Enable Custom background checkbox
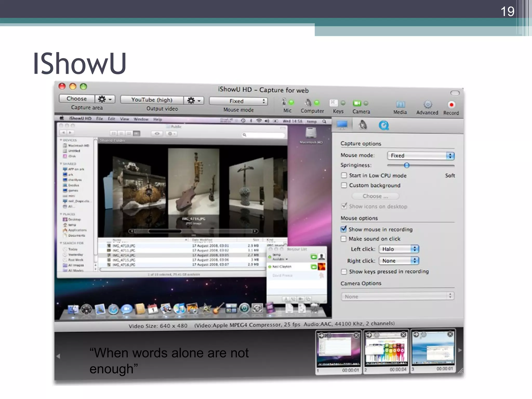The width and height of the screenshot is (532, 399). 344,185
